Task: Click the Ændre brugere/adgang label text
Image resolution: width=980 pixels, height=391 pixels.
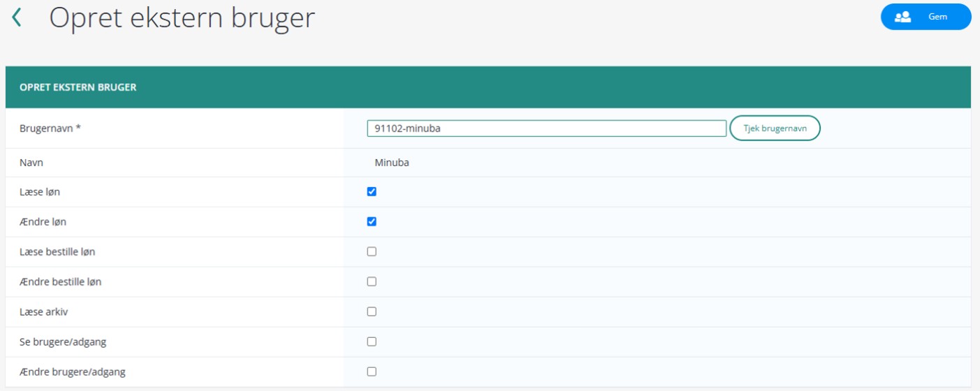Action: coord(73,372)
